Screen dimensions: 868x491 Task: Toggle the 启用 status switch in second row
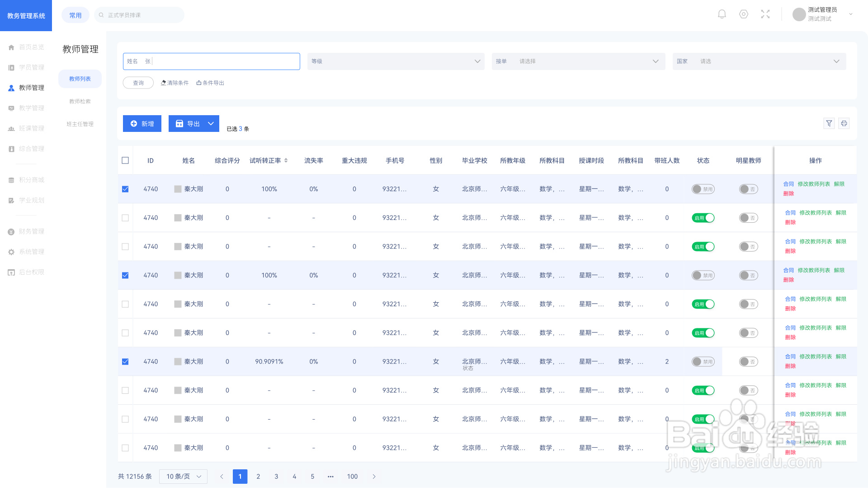coord(703,218)
